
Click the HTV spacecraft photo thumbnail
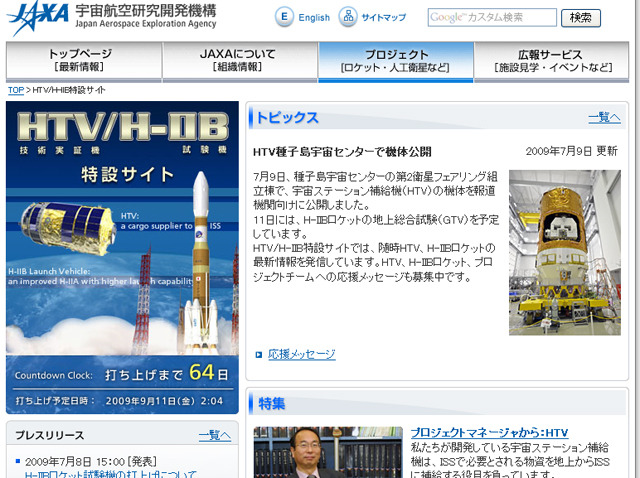[564, 253]
